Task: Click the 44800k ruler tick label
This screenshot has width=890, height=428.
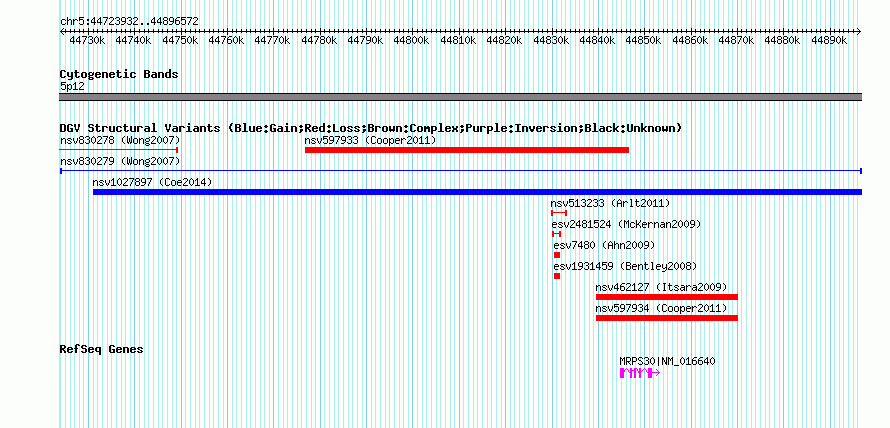Action: [x=412, y=40]
